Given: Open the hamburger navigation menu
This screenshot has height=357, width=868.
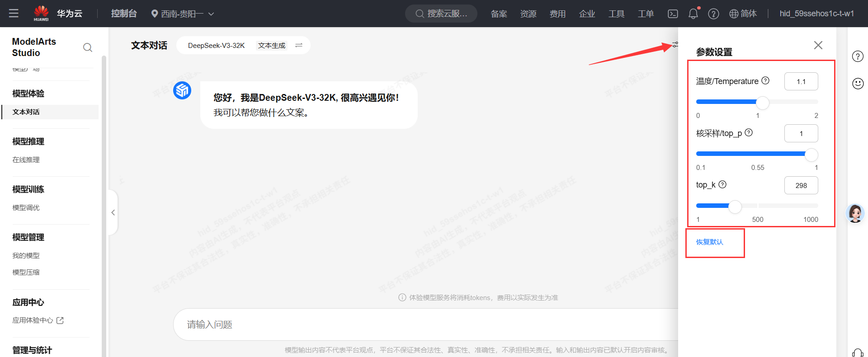Looking at the screenshot, I should (14, 14).
